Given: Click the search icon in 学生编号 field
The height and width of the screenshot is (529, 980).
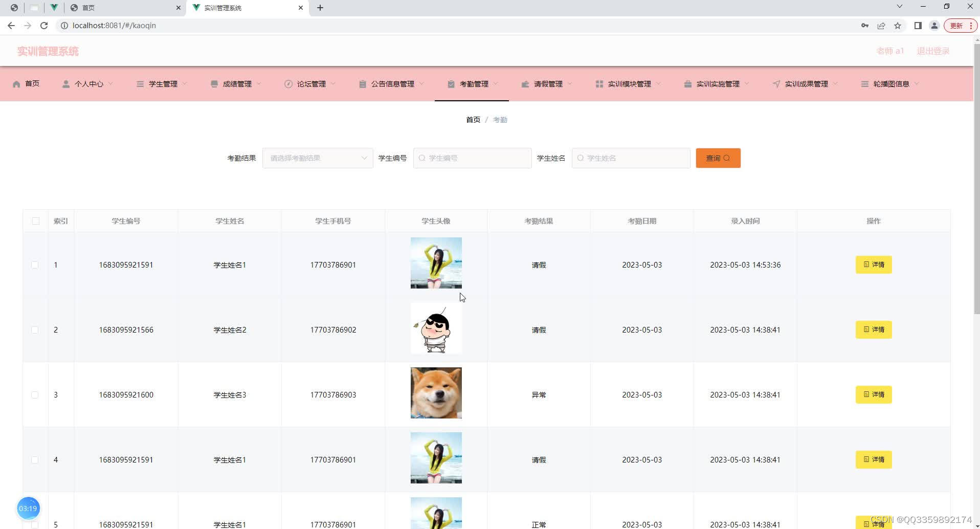Looking at the screenshot, I should pyautogui.click(x=422, y=158).
